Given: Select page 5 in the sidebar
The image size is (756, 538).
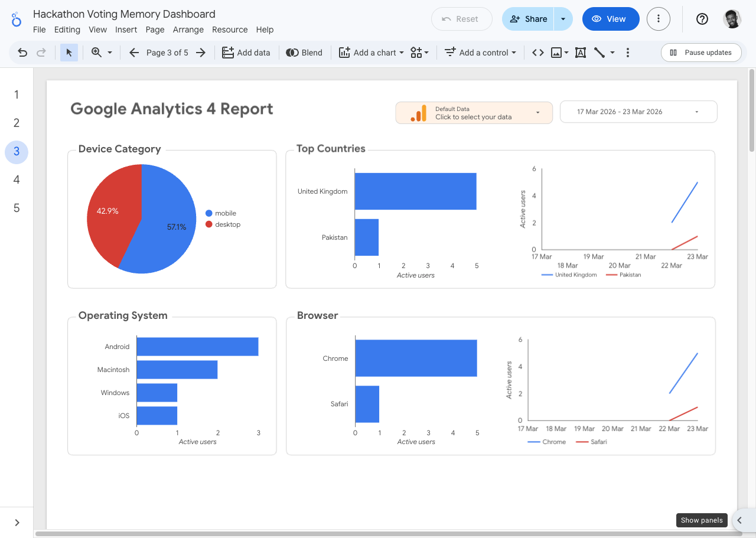Looking at the screenshot, I should pyautogui.click(x=16, y=207).
